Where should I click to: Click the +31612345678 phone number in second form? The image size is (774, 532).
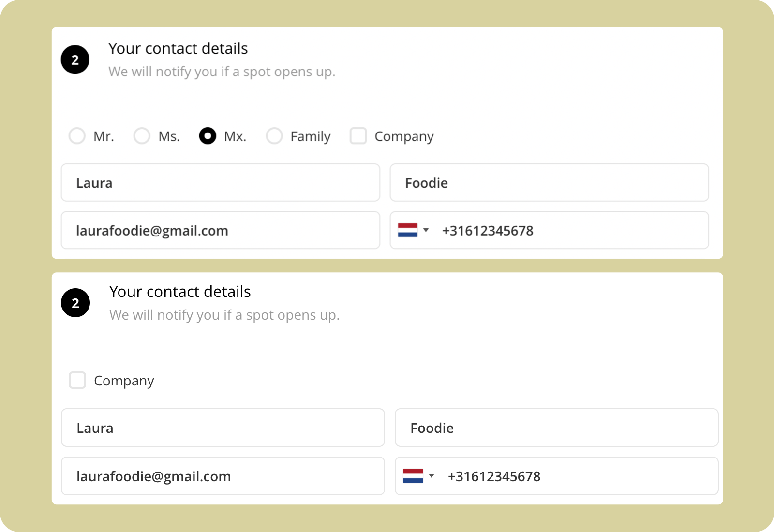(494, 476)
